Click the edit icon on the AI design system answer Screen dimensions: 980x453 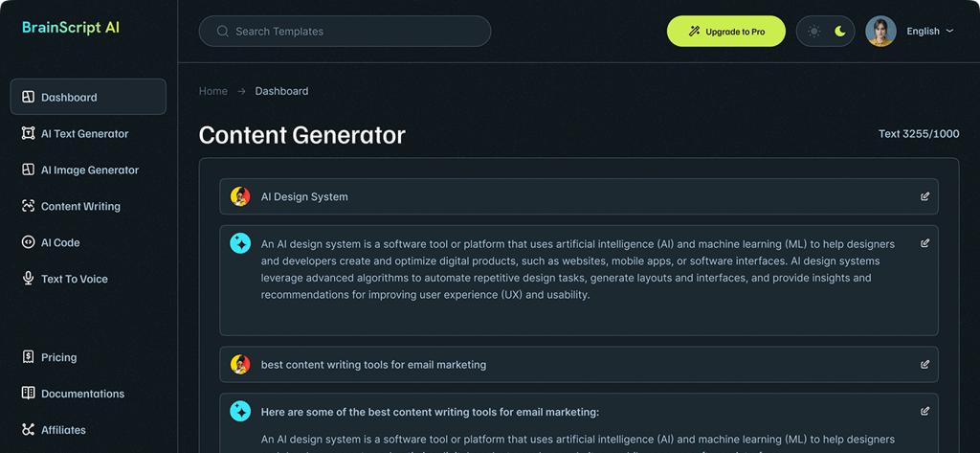pyautogui.click(x=924, y=243)
